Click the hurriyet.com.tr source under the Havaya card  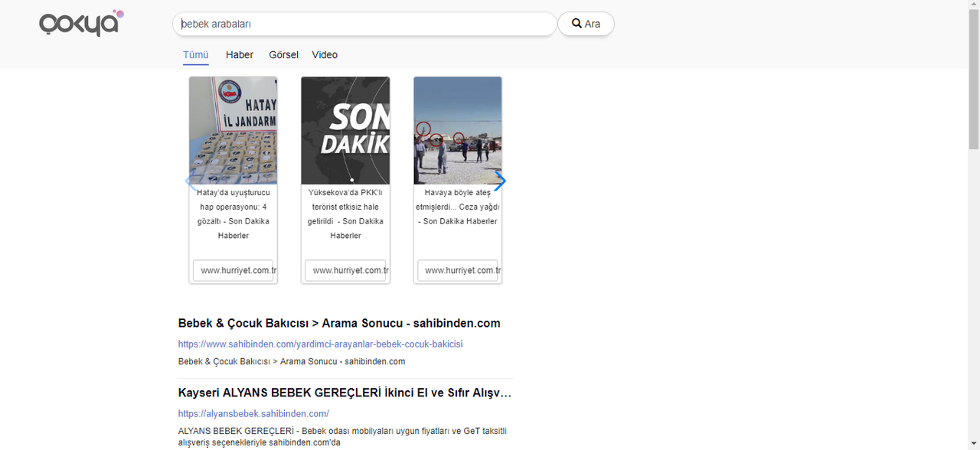coord(458,270)
